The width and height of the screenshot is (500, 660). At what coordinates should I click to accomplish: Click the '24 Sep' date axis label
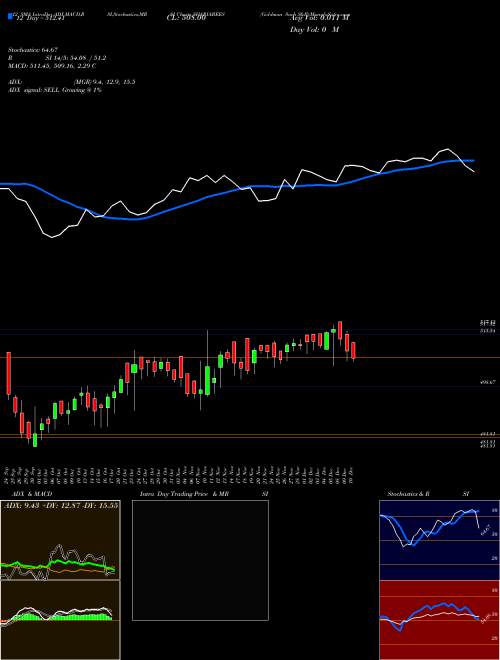(8, 475)
